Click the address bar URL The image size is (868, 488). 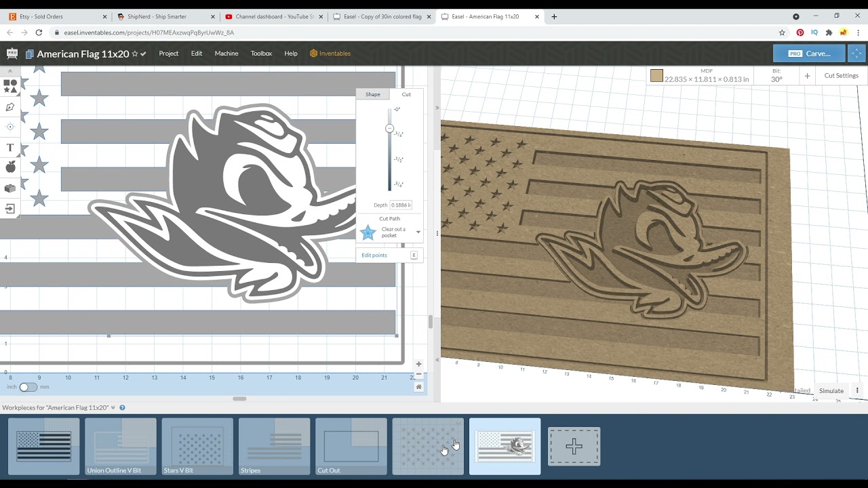point(149,32)
